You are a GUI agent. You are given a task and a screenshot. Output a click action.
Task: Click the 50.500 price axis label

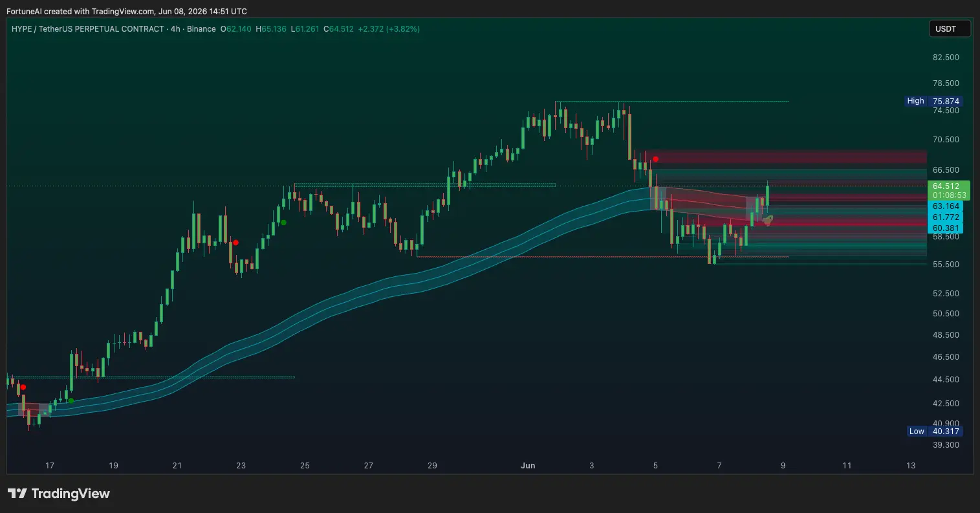[946, 314]
